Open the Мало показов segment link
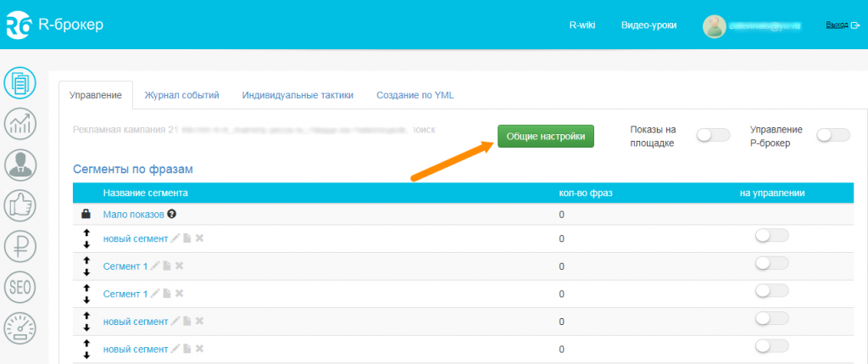Image resolution: width=868 pixels, height=364 pixels. coord(134,215)
